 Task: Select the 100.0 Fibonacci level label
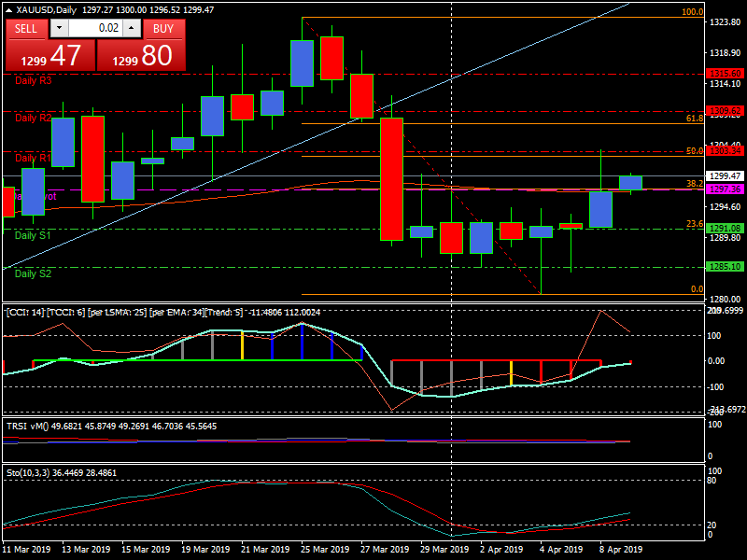692,12
